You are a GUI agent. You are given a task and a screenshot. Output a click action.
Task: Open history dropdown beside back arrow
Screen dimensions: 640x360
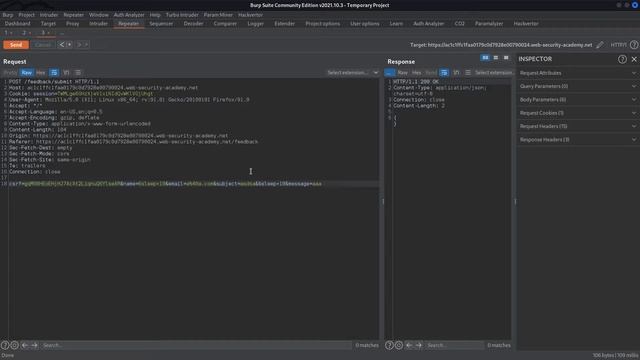pyautogui.click(x=69, y=44)
